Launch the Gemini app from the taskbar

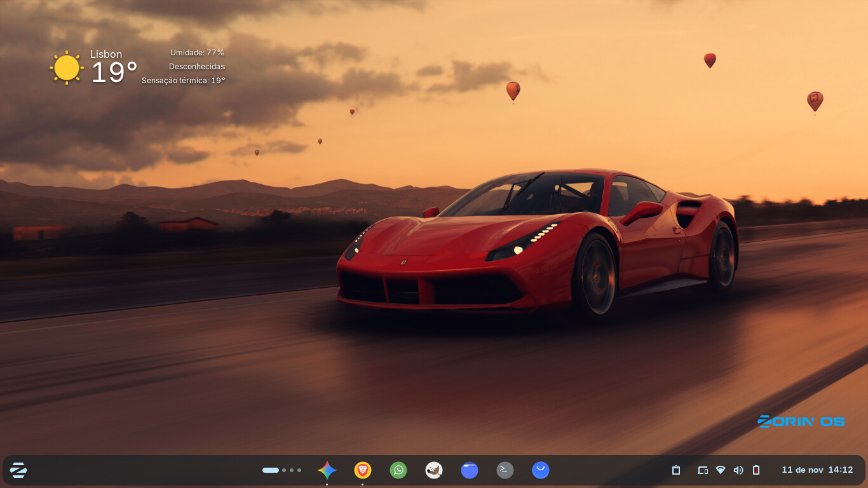pyautogui.click(x=327, y=470)
